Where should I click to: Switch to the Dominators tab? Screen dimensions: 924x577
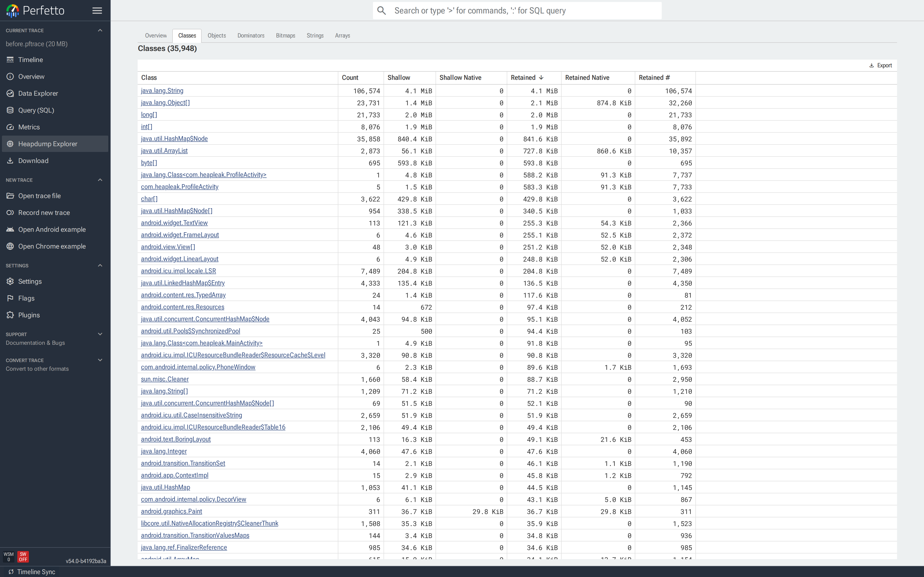tap(250, 36)
